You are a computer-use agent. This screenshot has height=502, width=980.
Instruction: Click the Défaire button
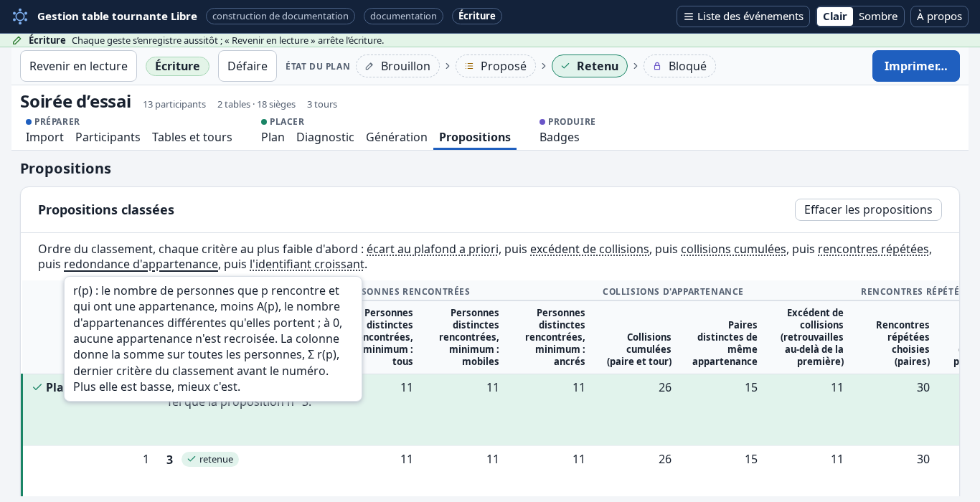[248, 66]
